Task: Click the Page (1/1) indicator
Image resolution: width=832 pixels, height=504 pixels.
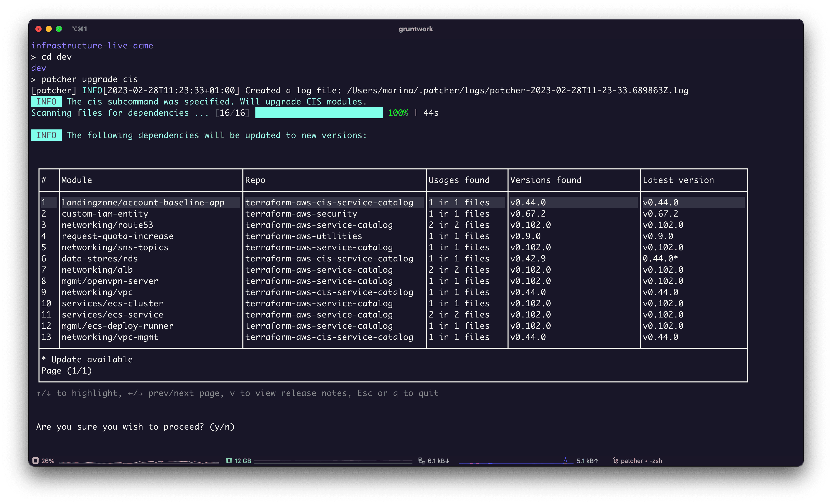Action: coord(67,371)
